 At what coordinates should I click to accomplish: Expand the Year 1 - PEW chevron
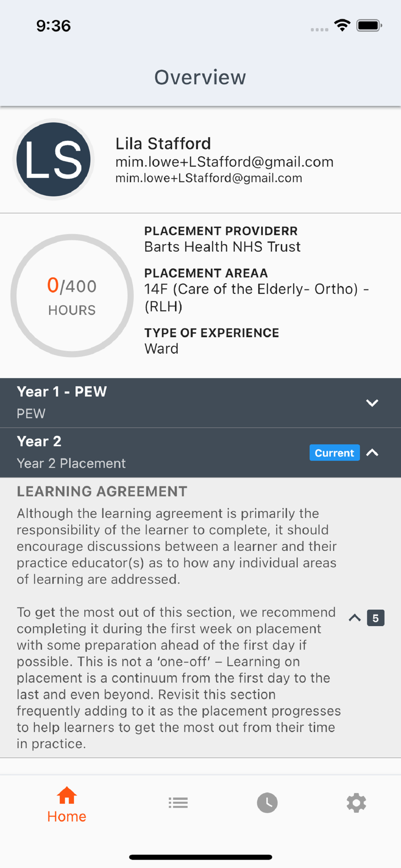pos(372,403)
